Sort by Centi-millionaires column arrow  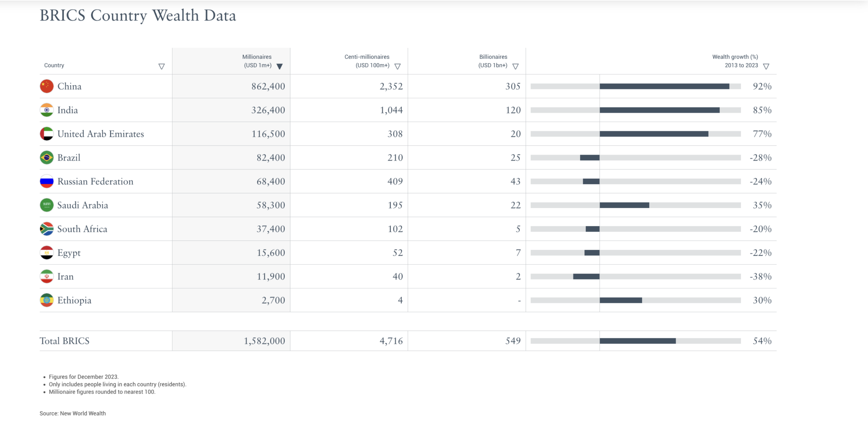coord(398,66)
